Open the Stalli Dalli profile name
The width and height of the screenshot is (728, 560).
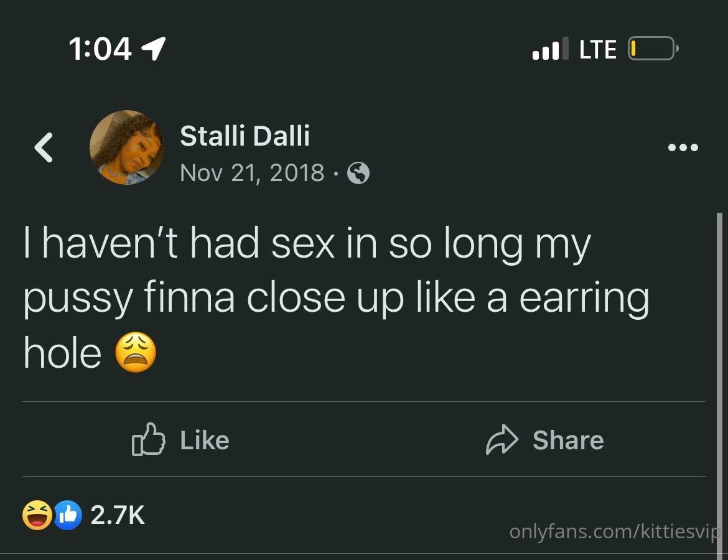point(245,136)
